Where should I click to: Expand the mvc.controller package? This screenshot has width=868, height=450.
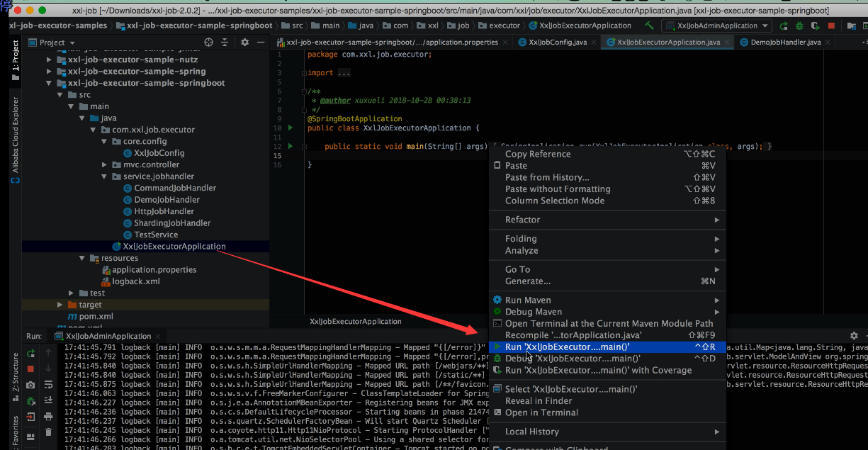click(x=106, y=164)
